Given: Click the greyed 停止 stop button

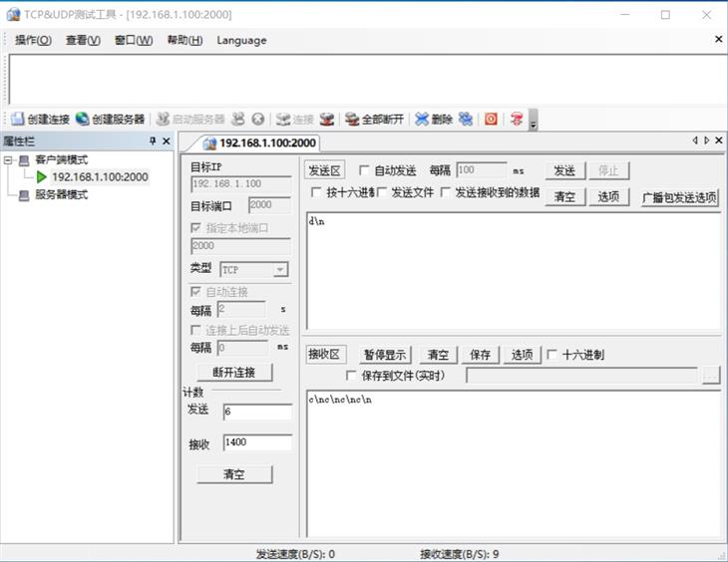Looking at the screenshot, I should click(x=608, y=170).
